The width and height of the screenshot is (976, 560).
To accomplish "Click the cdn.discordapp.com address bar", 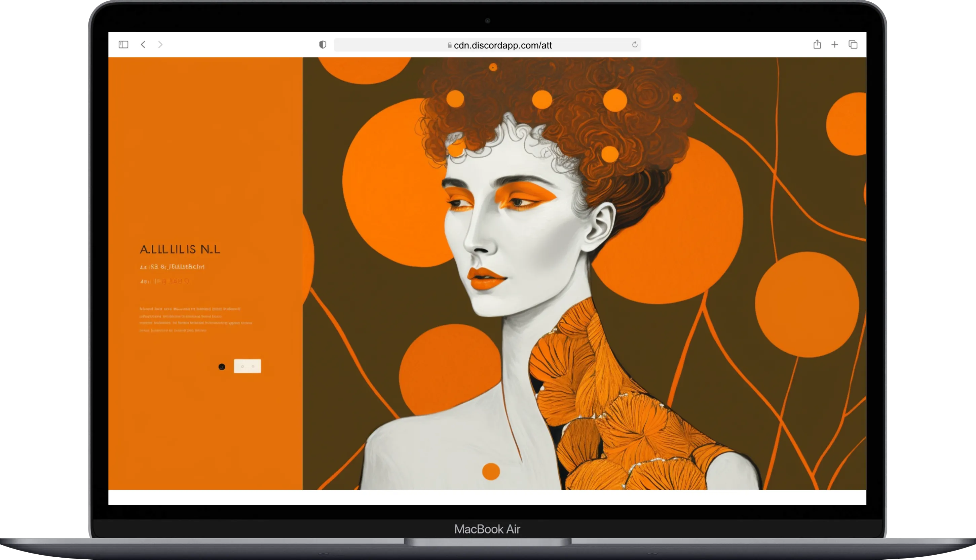I will [x=487, y=45].
